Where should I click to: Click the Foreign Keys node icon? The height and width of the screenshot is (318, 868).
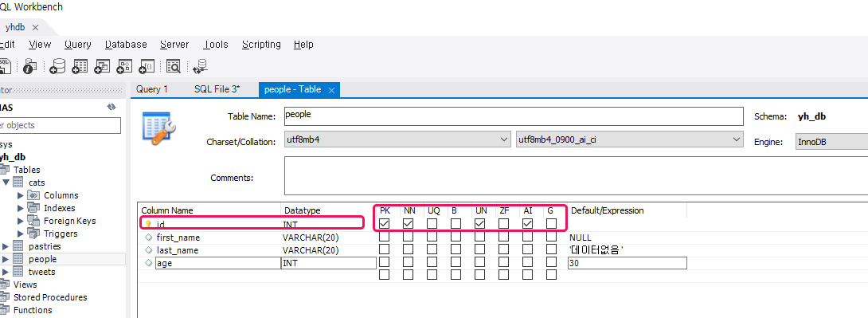33,221
